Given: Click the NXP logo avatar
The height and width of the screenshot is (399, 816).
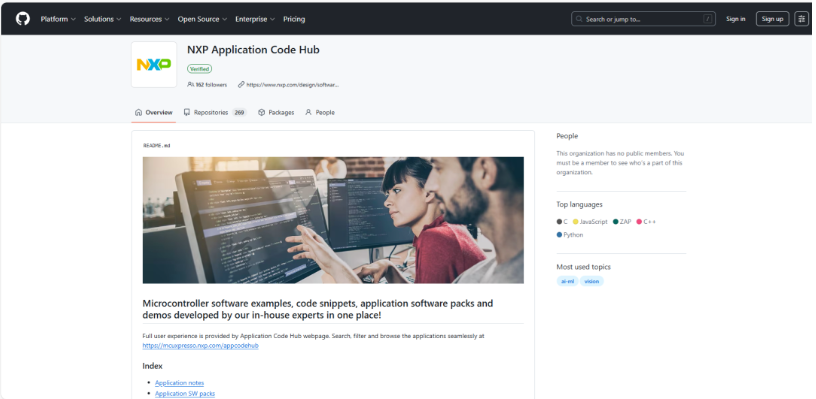Looking at the screenshot, I should tap(154, 65).
